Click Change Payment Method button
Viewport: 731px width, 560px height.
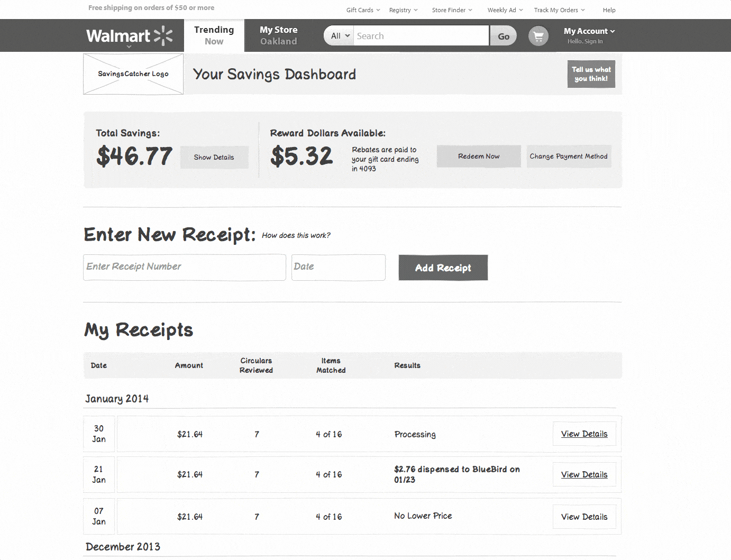point(569,156)
